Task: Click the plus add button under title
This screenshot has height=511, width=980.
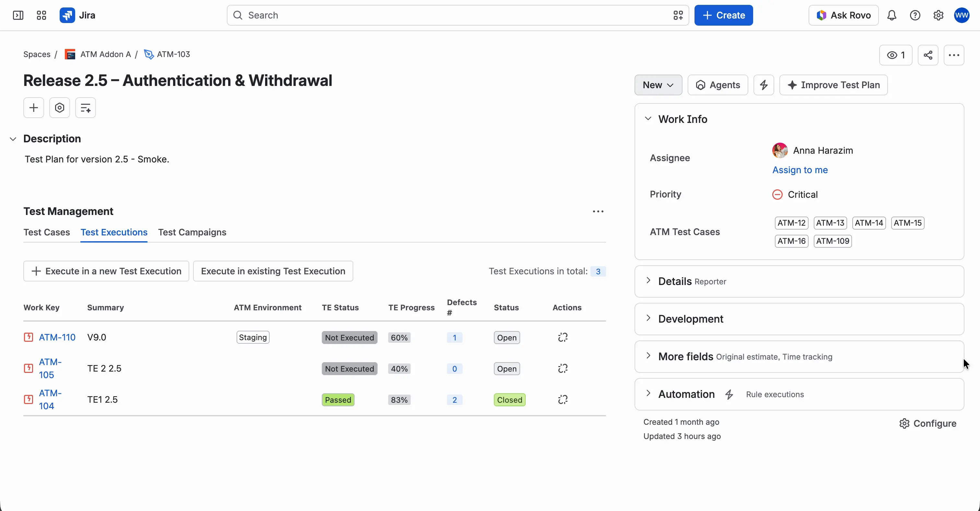Action: (33, 108)
